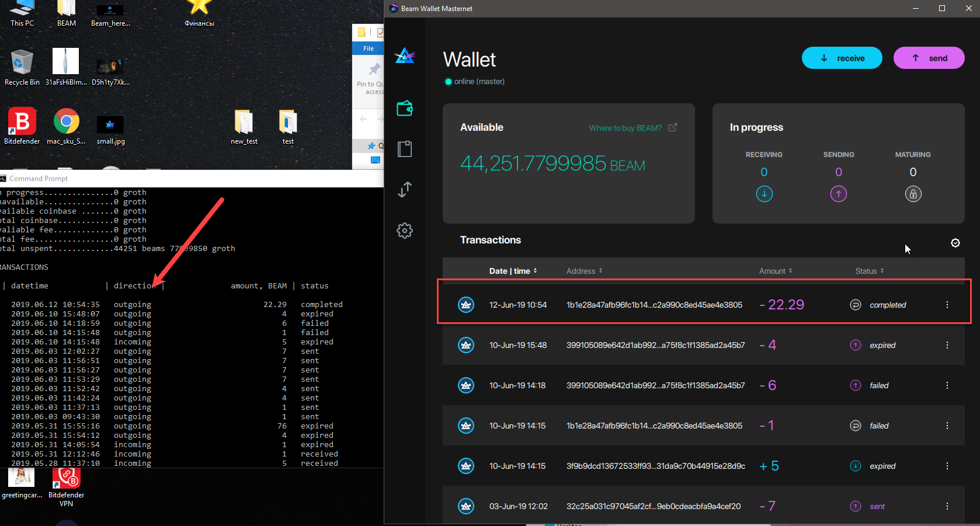Open the Address book from the sidebar

tap(404, 149)
